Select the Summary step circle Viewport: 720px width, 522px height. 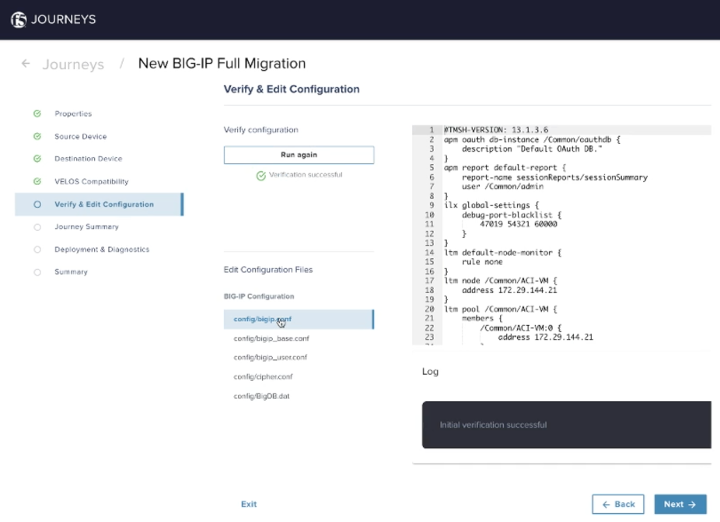pos(37,272)
